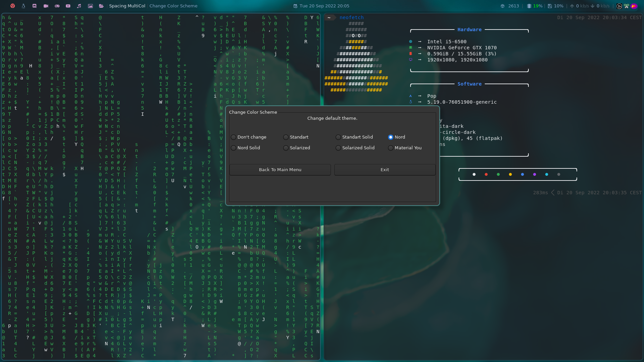Click the network upload arrow icon
Image resolution: width=644 pixels, height=362 pixels.
572,6
